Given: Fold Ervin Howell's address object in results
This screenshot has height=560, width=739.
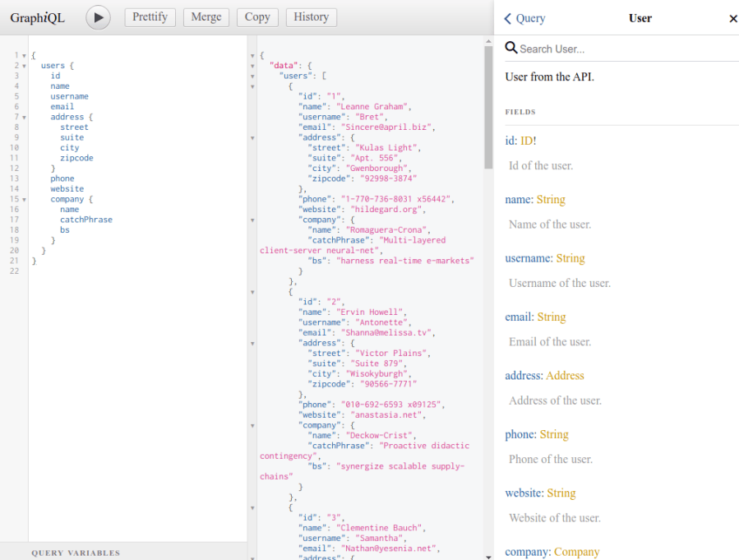Looking at the screenshot, I should [x=252, y=344].
